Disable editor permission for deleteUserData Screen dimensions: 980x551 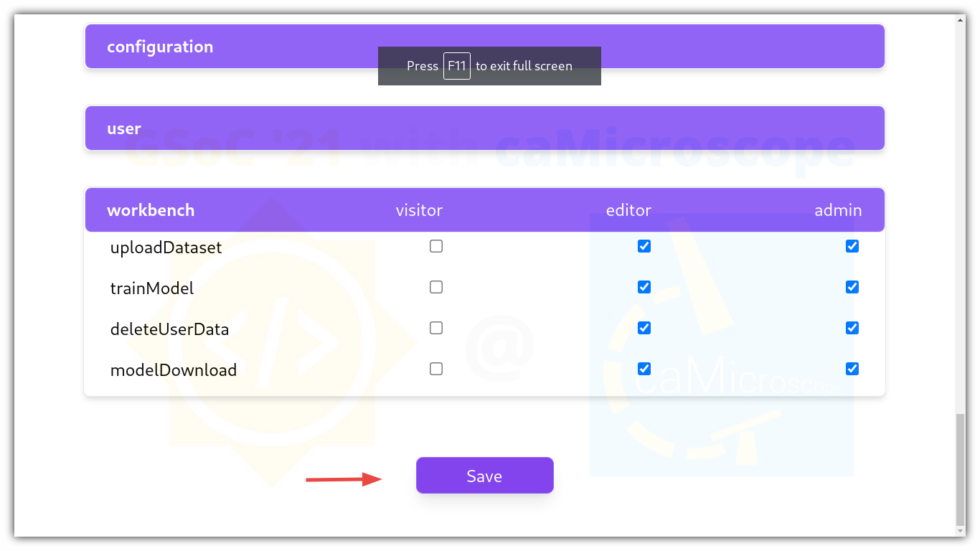point(644,328)
